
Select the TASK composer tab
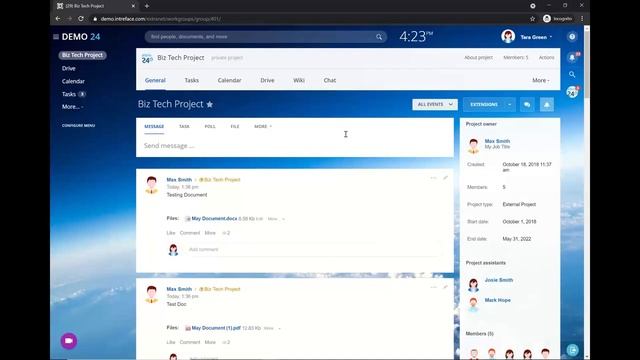pyautogui.click(x=184, y=127)
